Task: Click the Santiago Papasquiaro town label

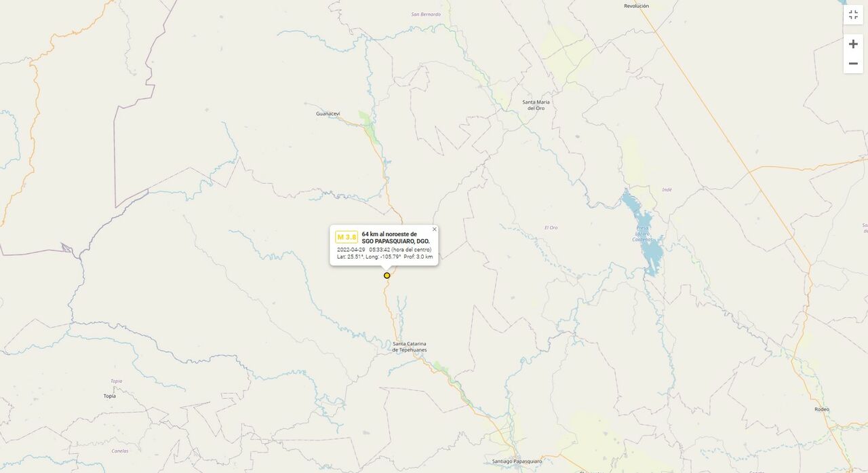Action: coord(517,461)
